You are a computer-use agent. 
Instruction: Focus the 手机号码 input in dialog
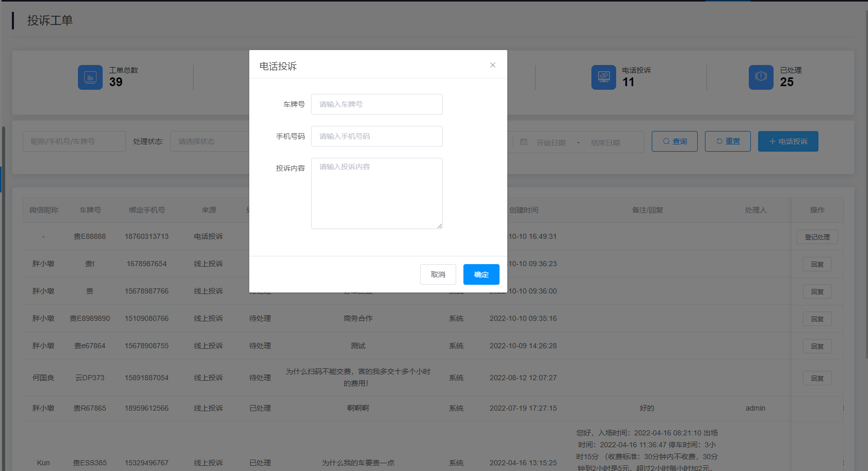[x=376, y=136]
